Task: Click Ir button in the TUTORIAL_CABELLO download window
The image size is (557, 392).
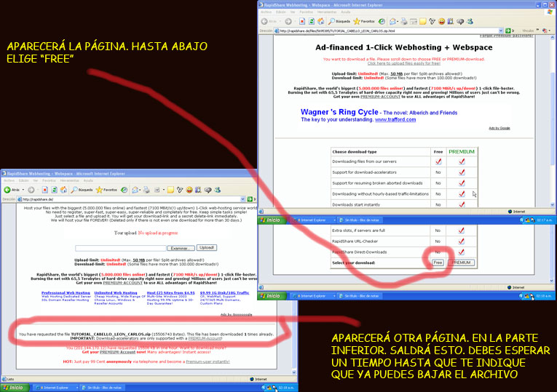Action: 510,31
